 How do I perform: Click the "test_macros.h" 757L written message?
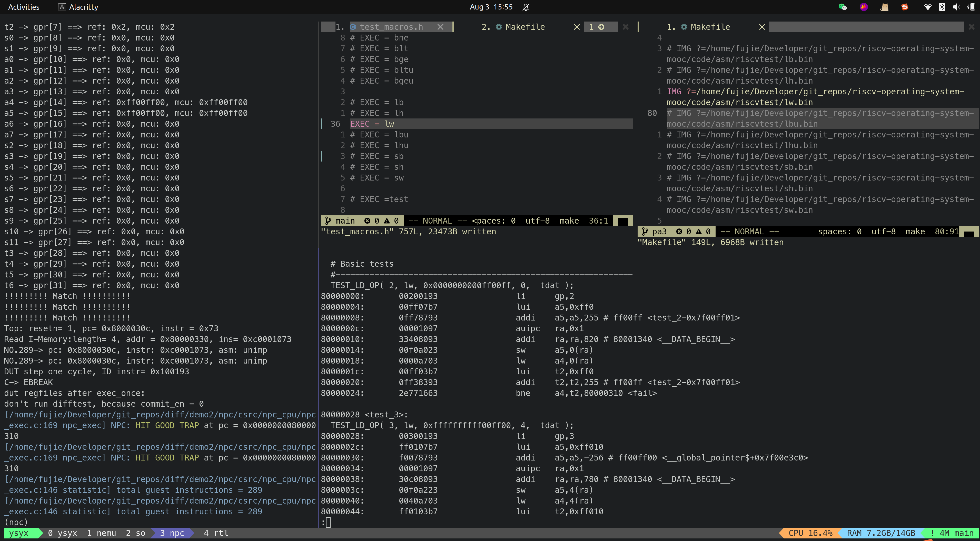pyautogui.click(x=408, y=232)
